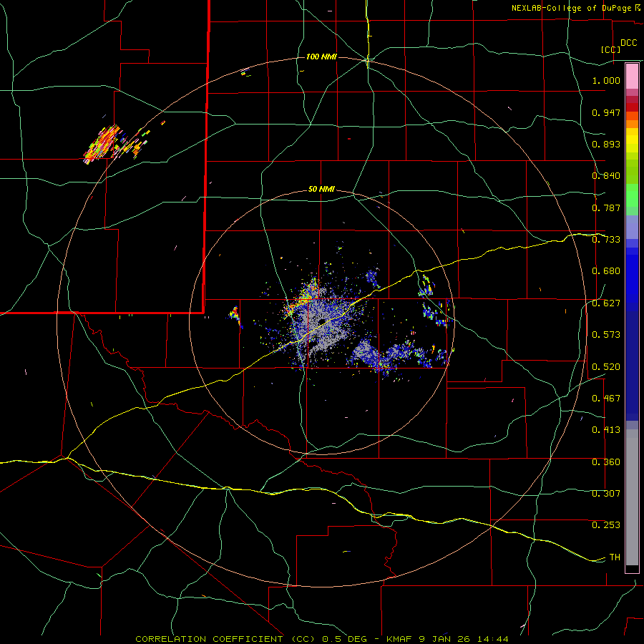Click the [CC] units label
The width and height of the screenshot is (644, 644).
pos(611,49)
